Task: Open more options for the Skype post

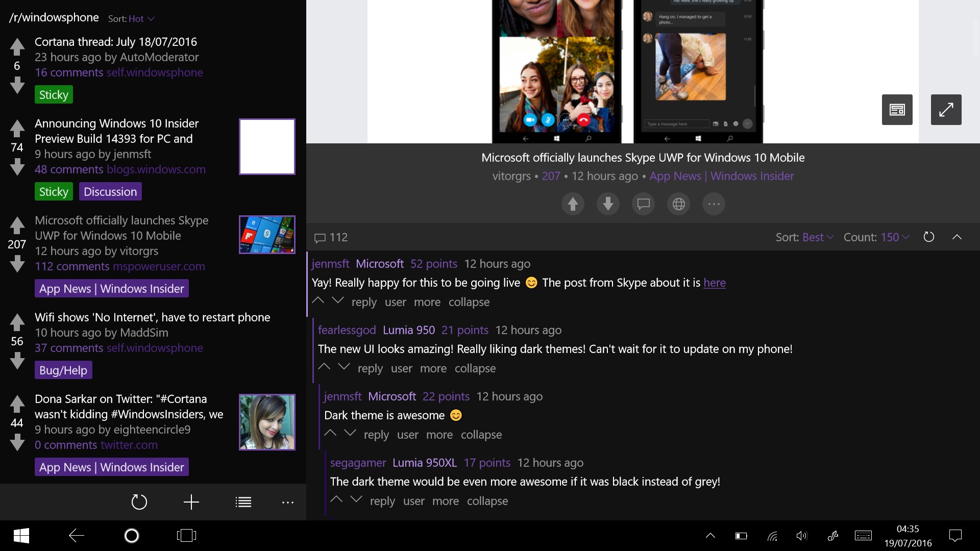Action: pos(714,204)
